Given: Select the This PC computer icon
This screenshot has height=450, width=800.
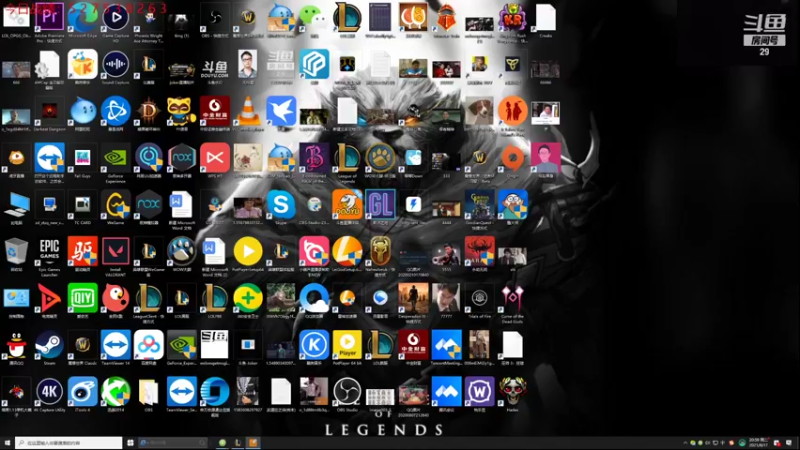Looking at the screenshot, I should click(16, 205).
